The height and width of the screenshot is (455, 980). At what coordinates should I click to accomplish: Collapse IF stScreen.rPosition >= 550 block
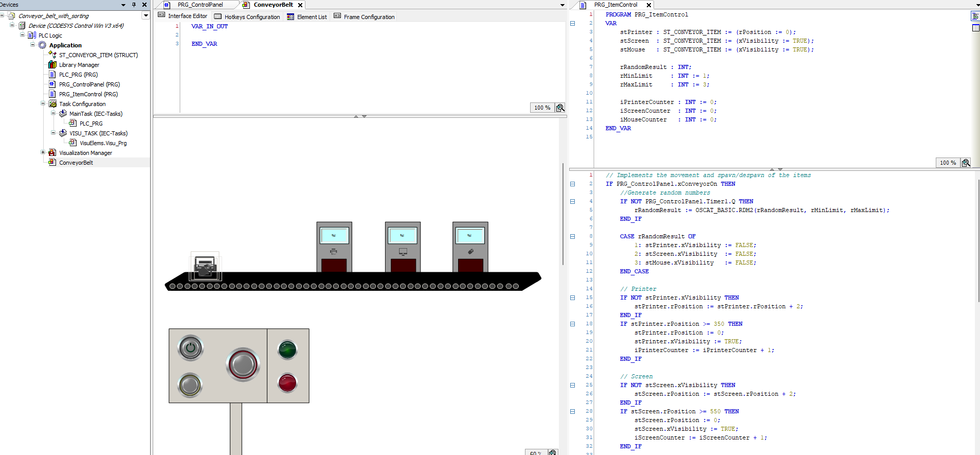coord(572,412)
